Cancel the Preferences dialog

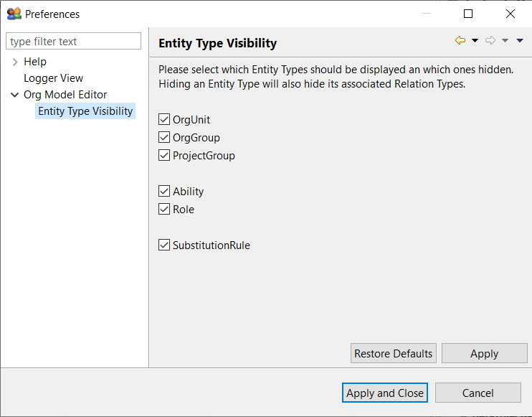pos(478,393)
